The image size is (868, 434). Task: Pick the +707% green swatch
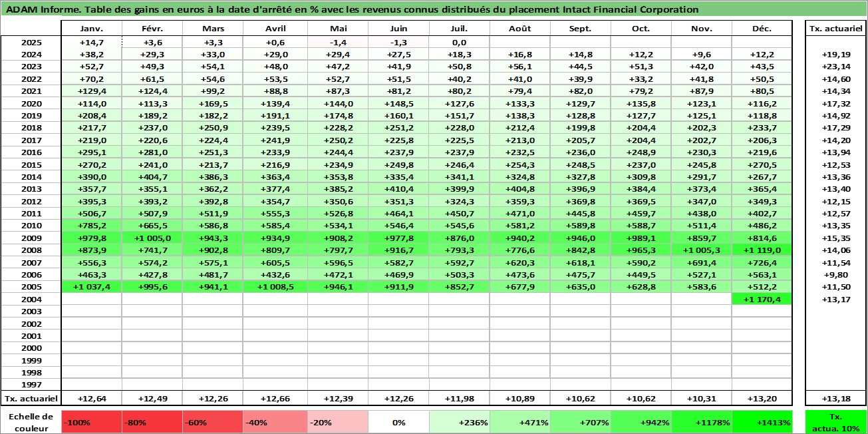click(581, 422)
